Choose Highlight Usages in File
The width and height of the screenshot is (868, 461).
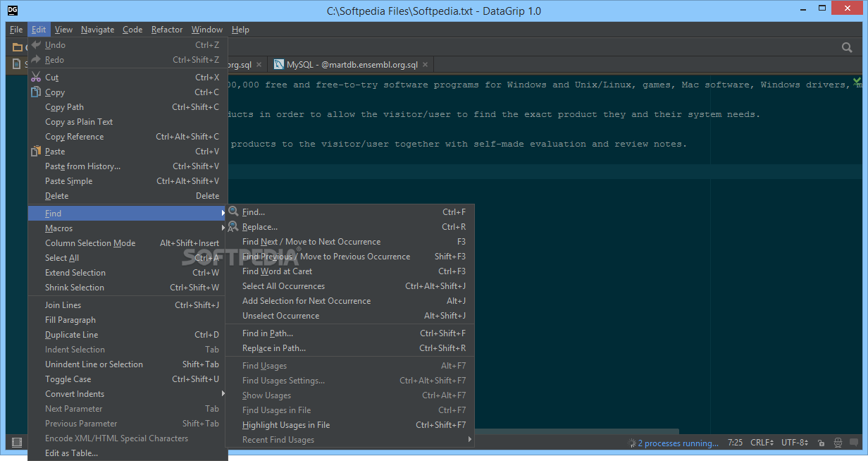coord(350,424)
